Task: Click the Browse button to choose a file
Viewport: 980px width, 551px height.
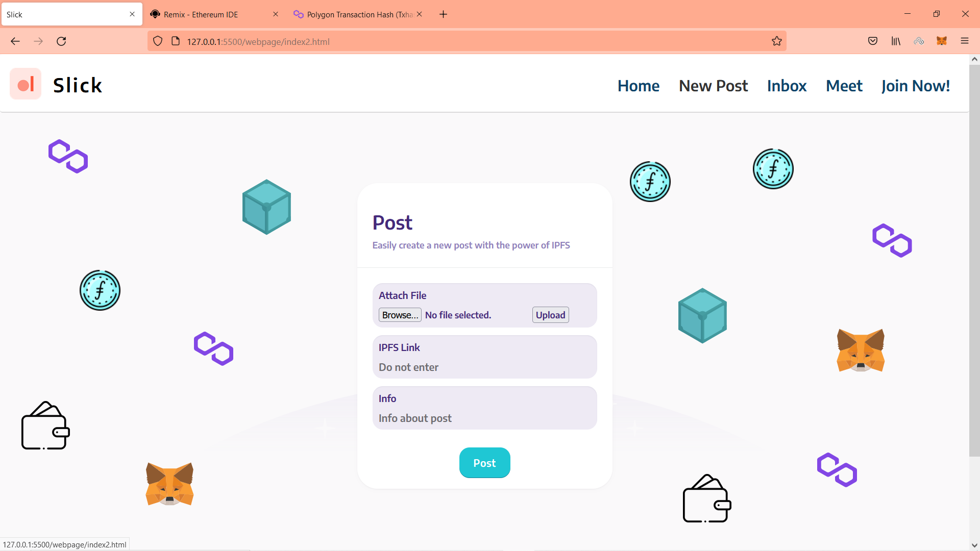Action: 400,315
